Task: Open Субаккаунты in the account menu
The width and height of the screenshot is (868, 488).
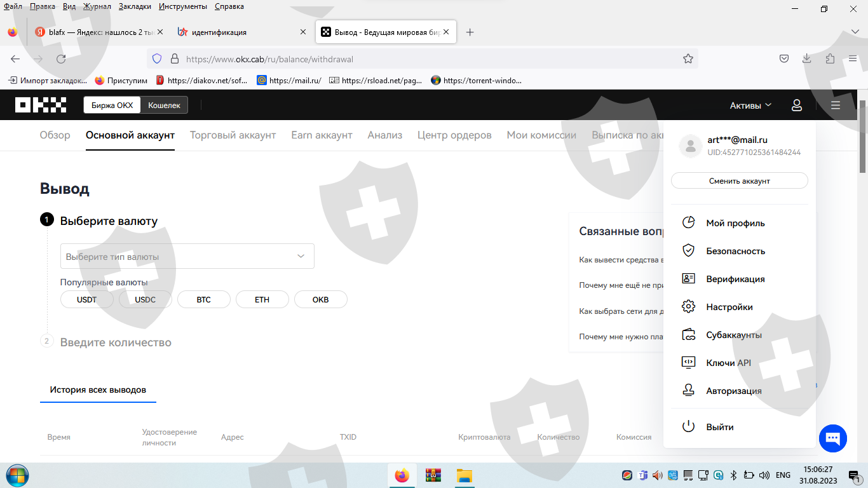Action: pos(740,335)
